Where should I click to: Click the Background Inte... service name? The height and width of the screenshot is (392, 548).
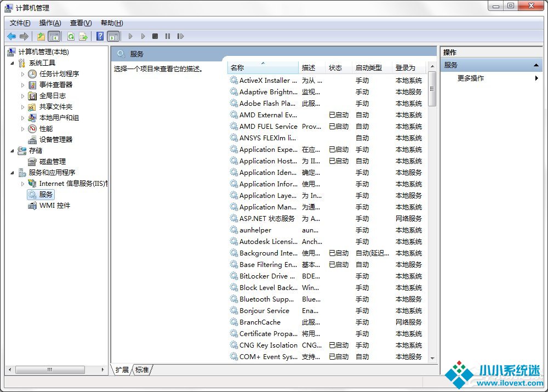click(269, 253)
